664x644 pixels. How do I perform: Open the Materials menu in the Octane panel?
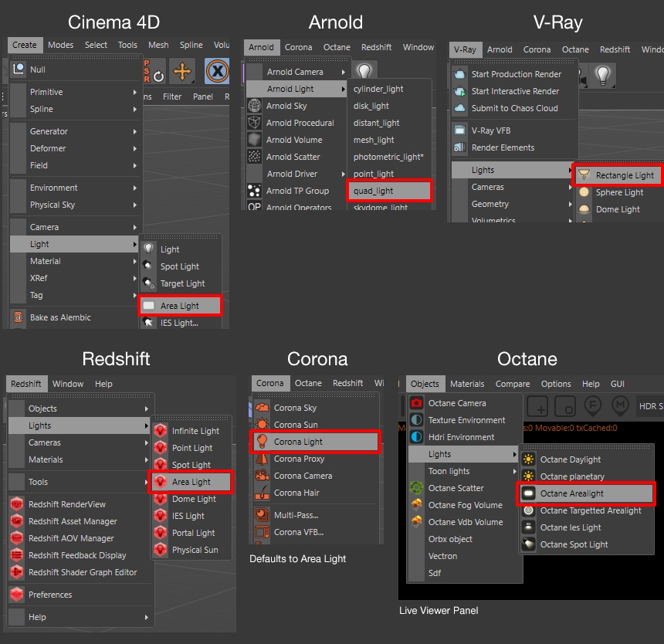[x=467, y=384]
